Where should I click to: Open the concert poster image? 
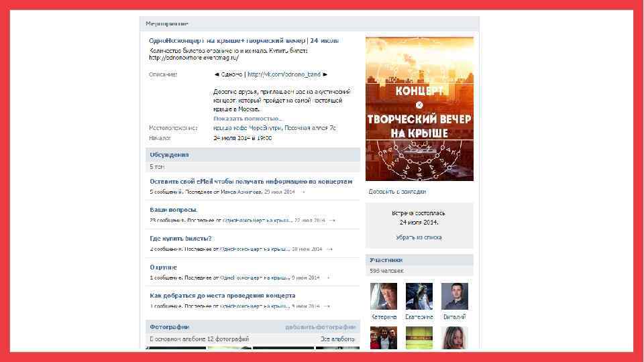pyautogui.click(x=419, y=109)
